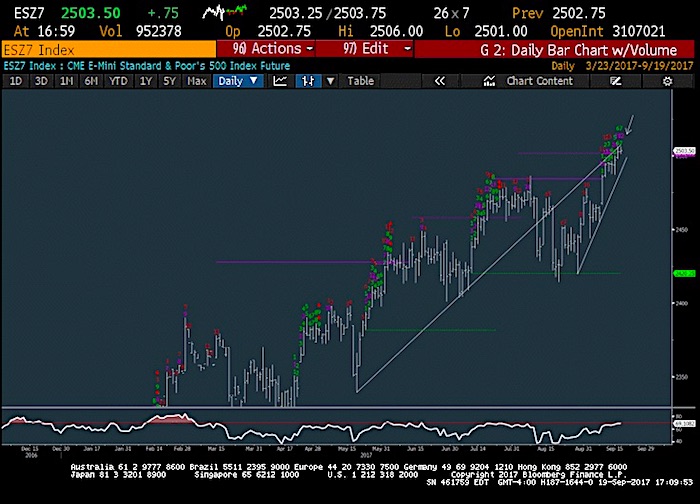Click the 2400 price axis label

(682, 303)
